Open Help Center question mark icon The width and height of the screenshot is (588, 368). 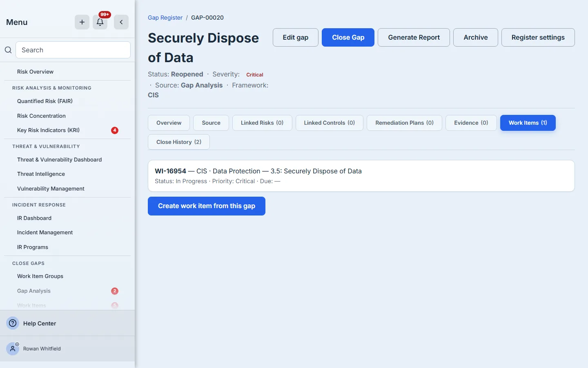(13, 323)
